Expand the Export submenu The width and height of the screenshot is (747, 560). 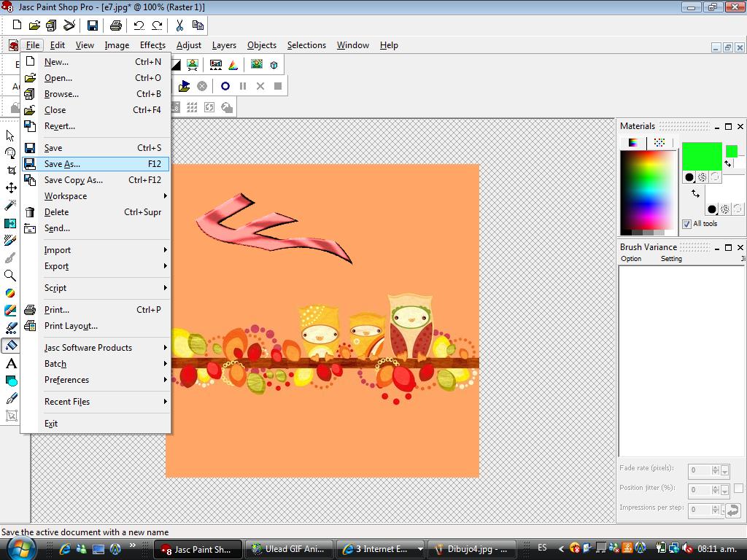96,266
